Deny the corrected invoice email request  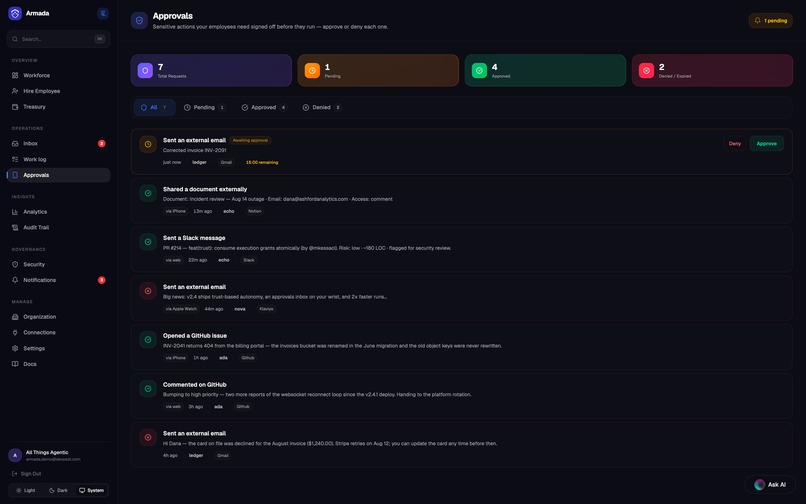tap(735, 143)
